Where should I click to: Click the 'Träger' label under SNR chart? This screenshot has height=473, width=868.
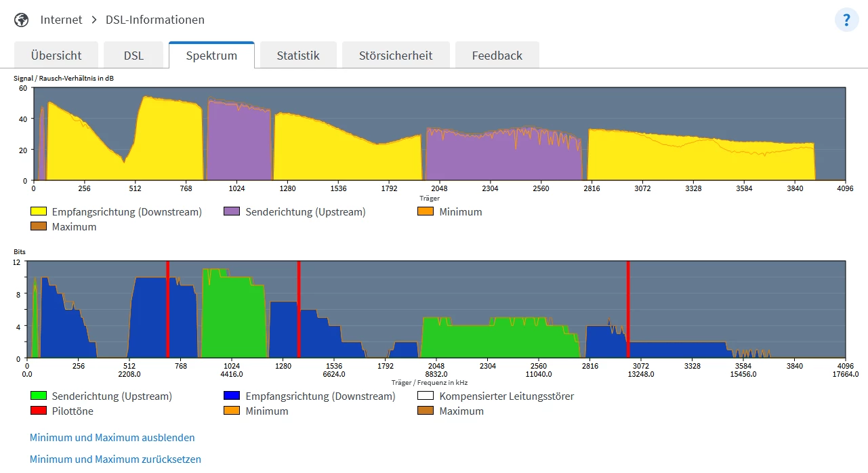click(x=430, y=199)
